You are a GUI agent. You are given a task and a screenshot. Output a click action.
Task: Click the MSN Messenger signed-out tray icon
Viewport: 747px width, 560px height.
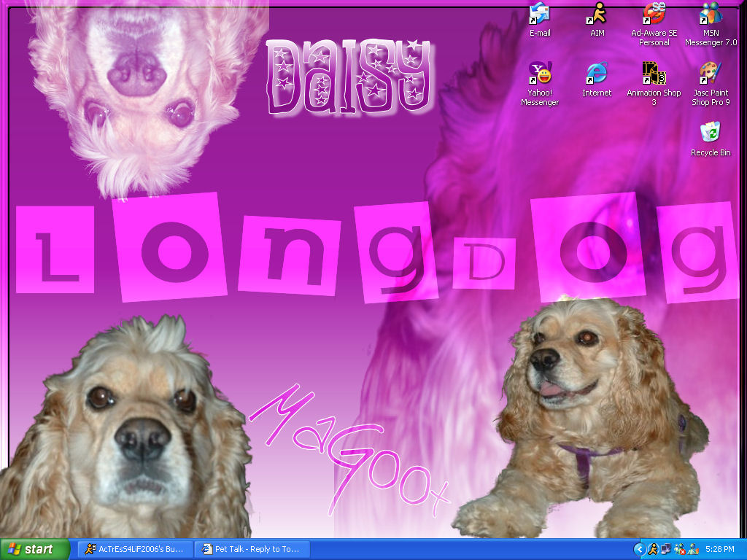click(679, 550)
